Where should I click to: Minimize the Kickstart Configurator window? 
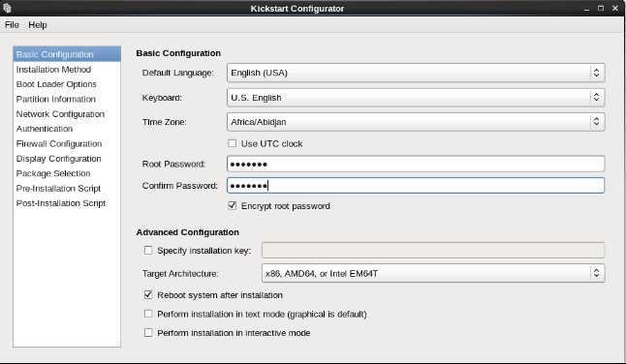coord(586,9)
